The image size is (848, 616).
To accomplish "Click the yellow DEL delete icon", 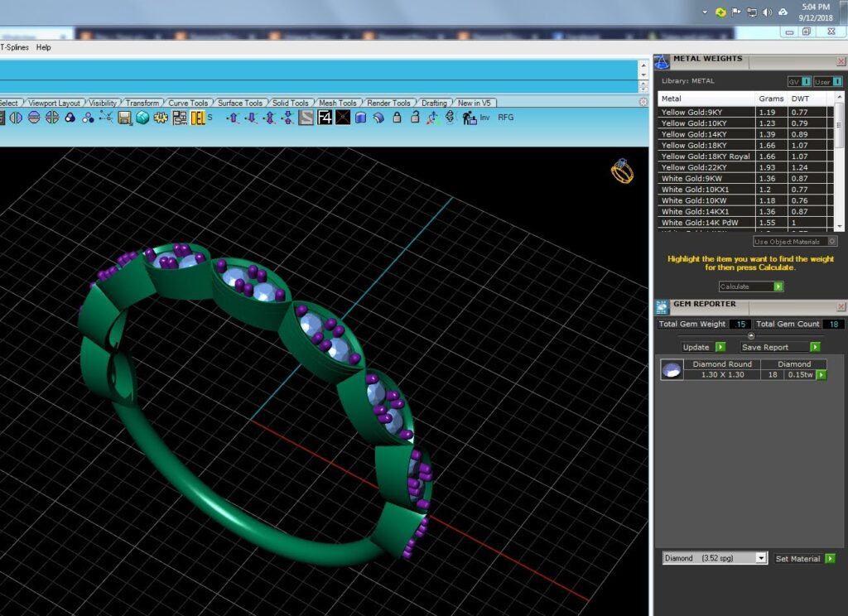I will pos(198,118).
